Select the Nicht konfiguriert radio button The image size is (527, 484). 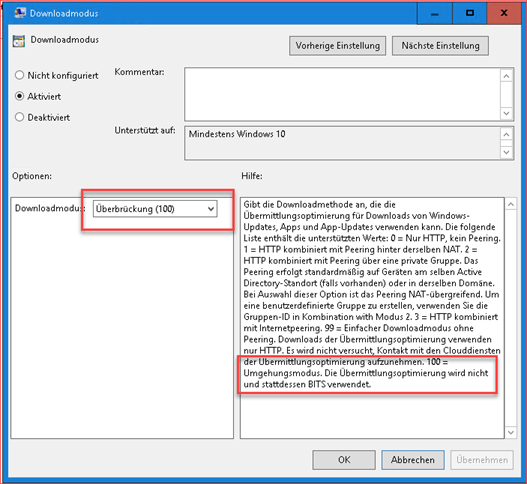[x=19, y=75]
